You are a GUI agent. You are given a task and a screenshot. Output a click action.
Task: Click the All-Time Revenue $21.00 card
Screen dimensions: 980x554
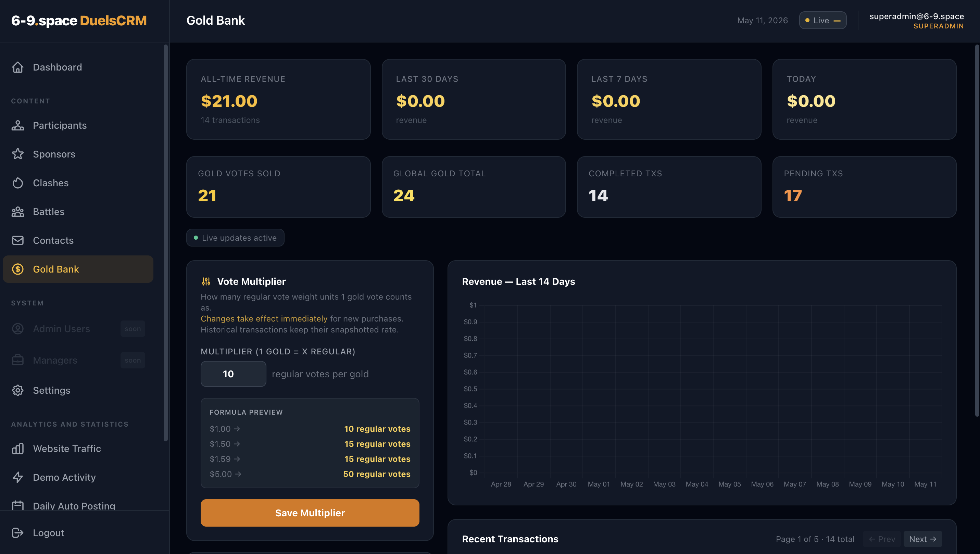[278, 99]
